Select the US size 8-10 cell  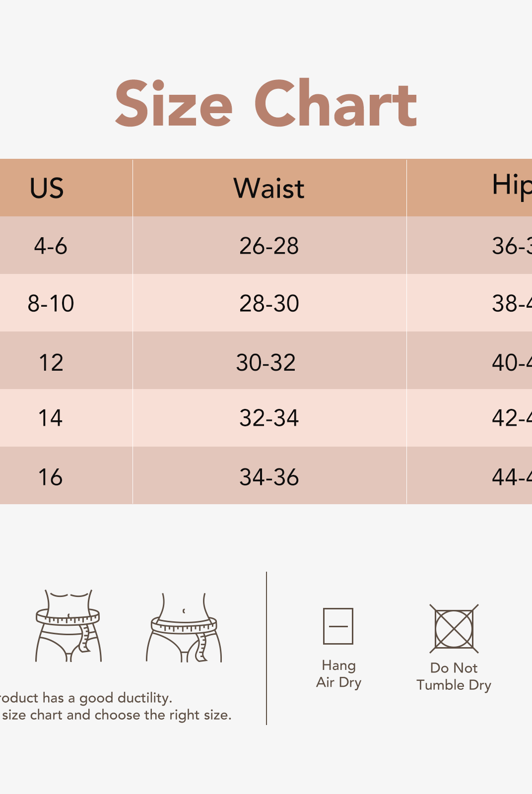pos(51,303)
